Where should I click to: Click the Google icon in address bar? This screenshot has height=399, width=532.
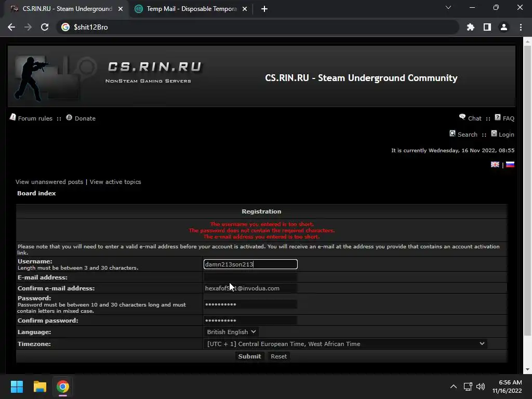(65, 27)
